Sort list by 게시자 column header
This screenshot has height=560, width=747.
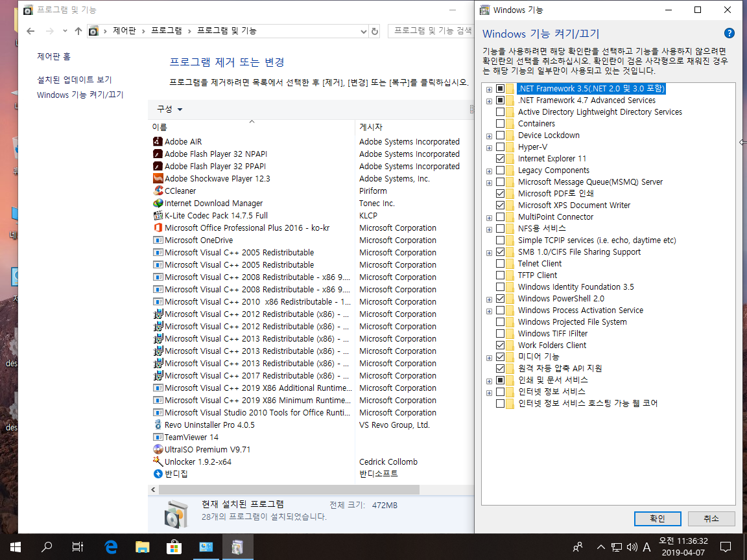coord(414,127)
